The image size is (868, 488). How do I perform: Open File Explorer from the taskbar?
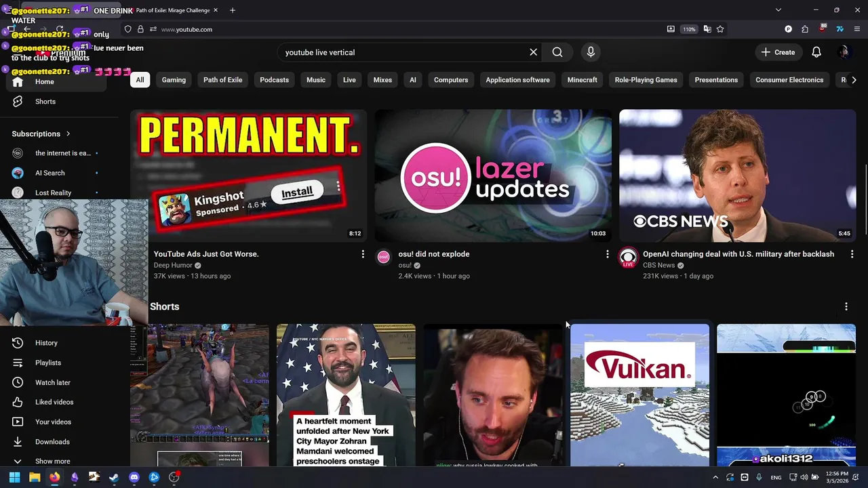tap(35, 477)
